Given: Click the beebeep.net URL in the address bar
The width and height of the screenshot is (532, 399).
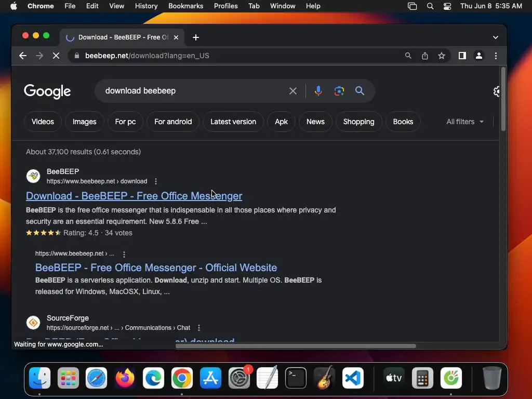Looking at the screenshot, I should pos(147,56).
